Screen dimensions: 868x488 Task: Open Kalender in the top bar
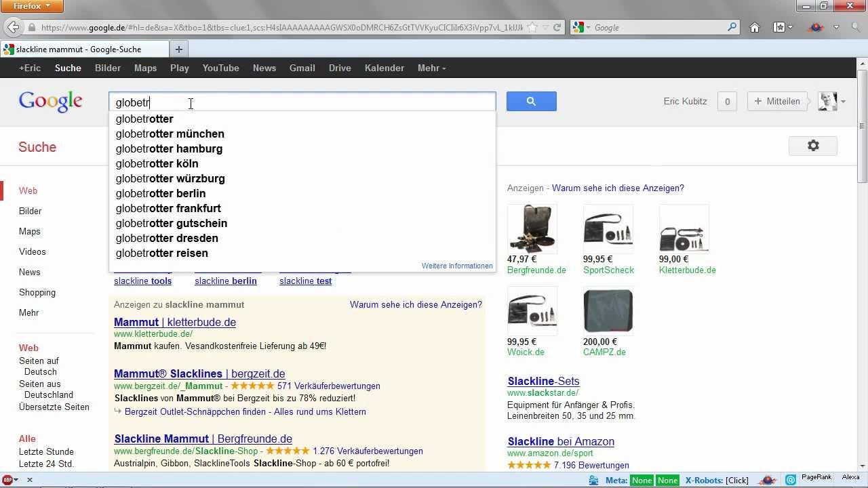[384, 68]
